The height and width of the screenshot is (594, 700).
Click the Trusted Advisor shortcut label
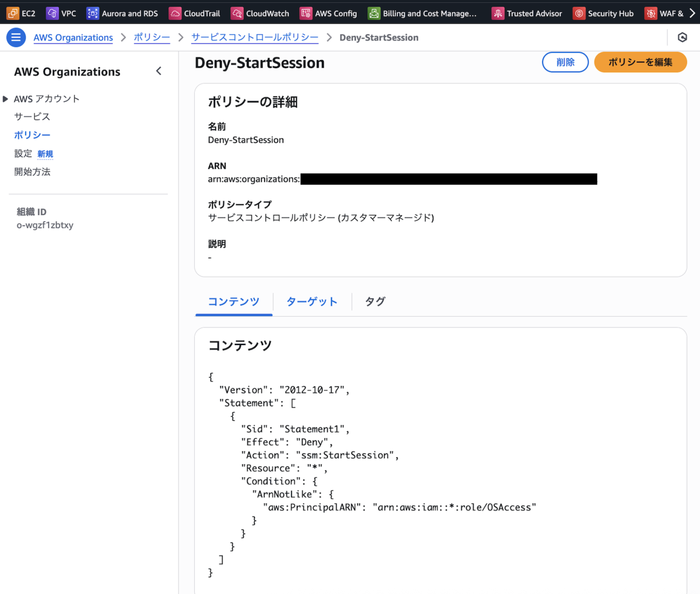click(x=534, y=13)
